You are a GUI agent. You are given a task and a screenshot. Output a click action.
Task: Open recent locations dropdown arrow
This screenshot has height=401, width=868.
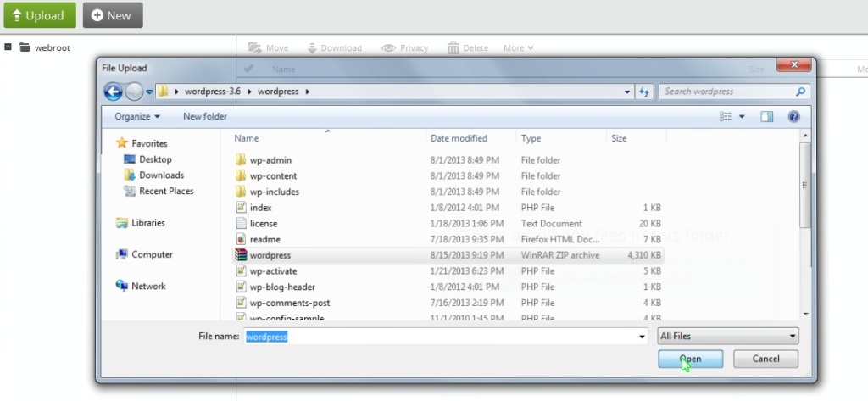tap(149, 92)
